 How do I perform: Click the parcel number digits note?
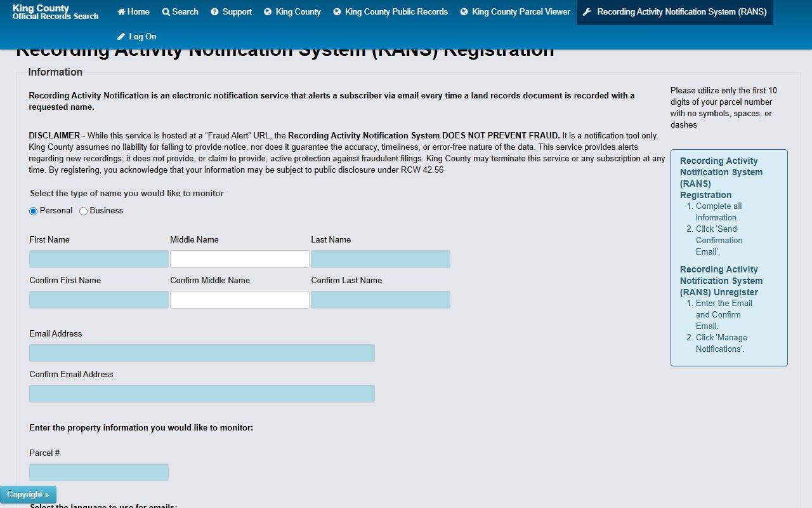click(x=724, y=107)
